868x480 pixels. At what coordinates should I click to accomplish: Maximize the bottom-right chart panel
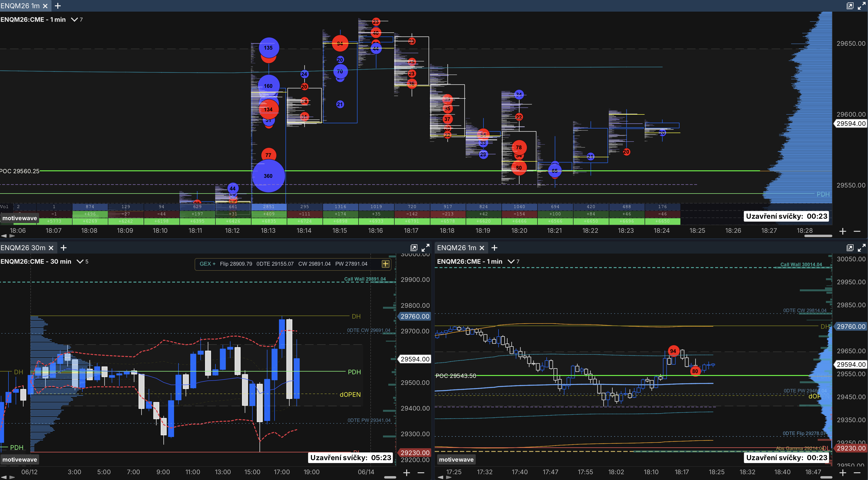862,248
